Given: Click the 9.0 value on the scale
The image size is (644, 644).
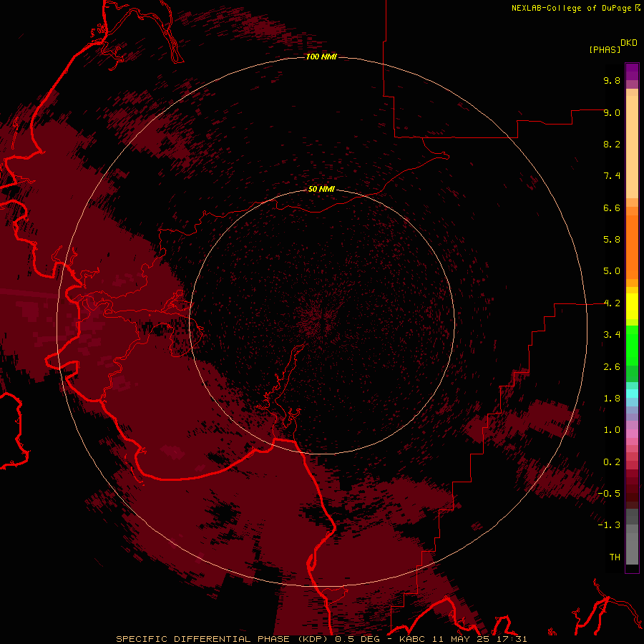Looking at the screenshot, I should point(612,112).
